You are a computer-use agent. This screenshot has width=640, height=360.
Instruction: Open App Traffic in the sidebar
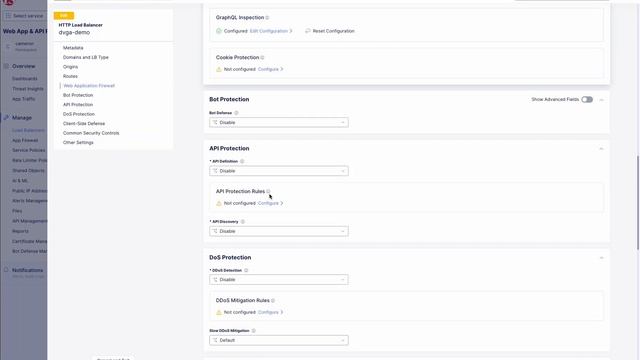23,99
